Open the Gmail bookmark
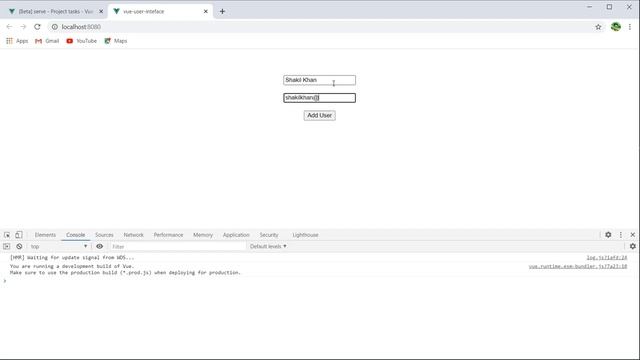 coord(47,41)
